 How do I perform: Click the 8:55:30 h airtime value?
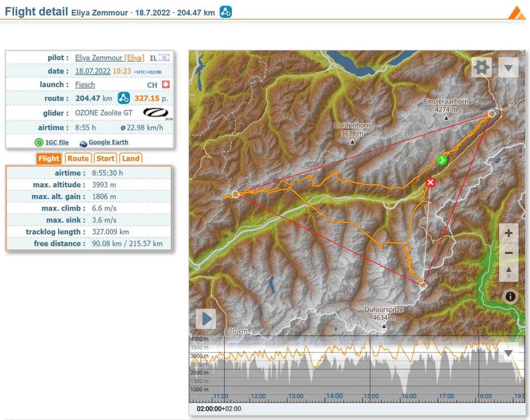(108, 173)
